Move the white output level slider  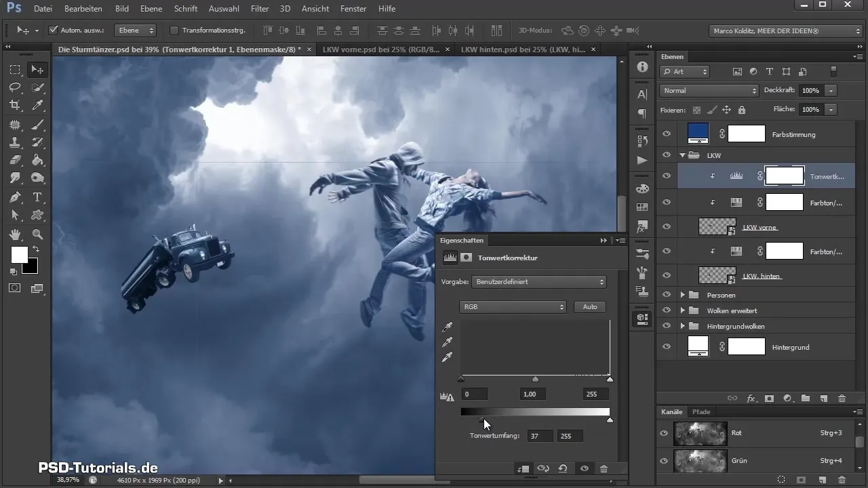tap(610, 420)
